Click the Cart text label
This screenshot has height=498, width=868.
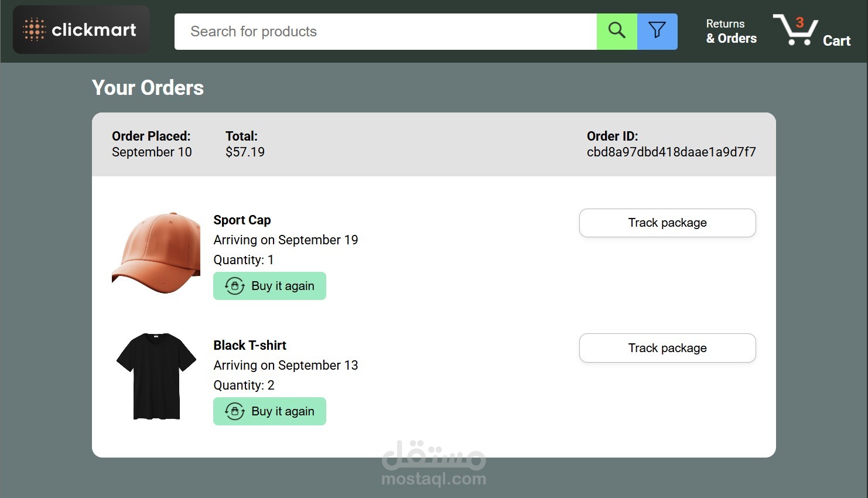836,40
